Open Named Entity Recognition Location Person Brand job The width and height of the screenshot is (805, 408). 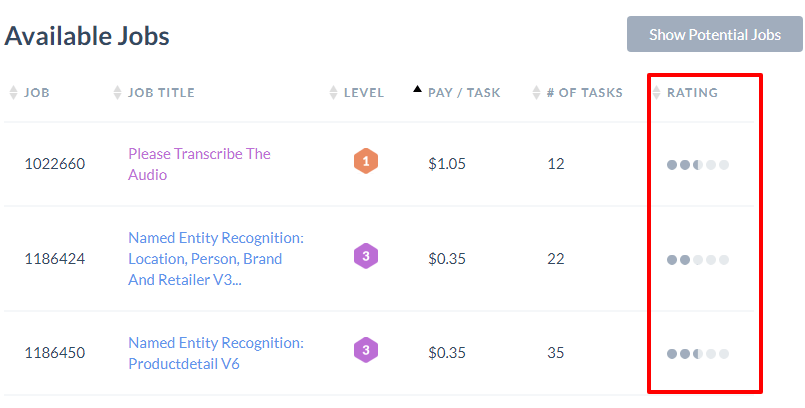point(216,259)
